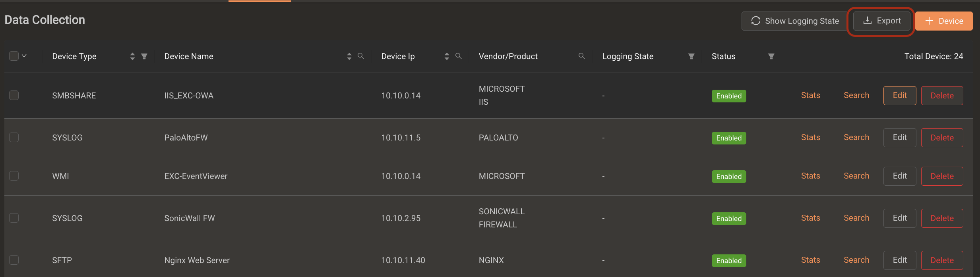Delete the Nginx Web Server device
The image size is (980, 277).
click(x=942, y=260)
